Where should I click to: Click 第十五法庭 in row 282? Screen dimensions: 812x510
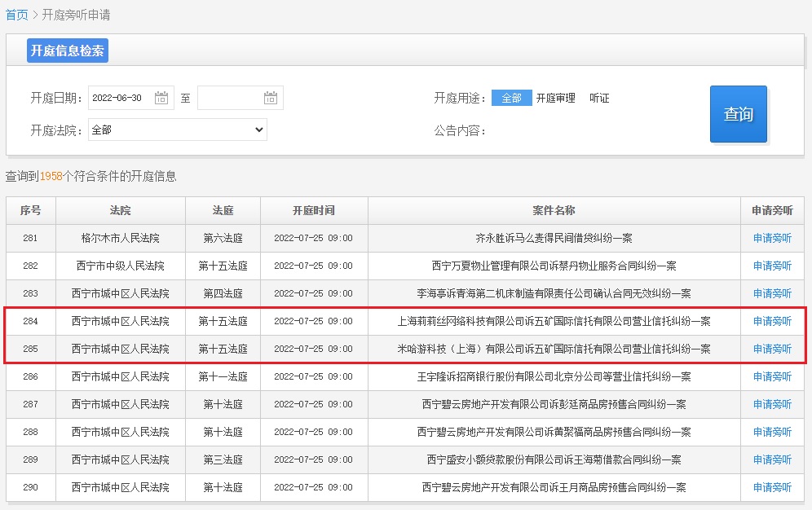pos(223,266)
